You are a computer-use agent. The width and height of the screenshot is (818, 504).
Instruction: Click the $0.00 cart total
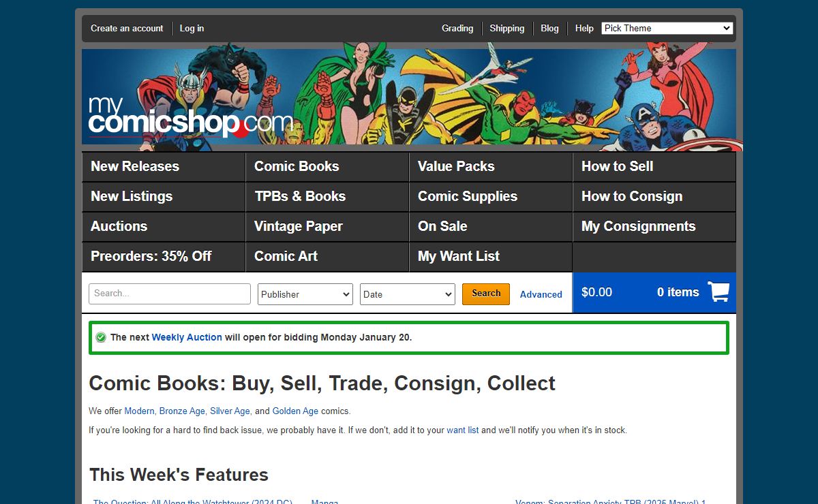(596, 292)
